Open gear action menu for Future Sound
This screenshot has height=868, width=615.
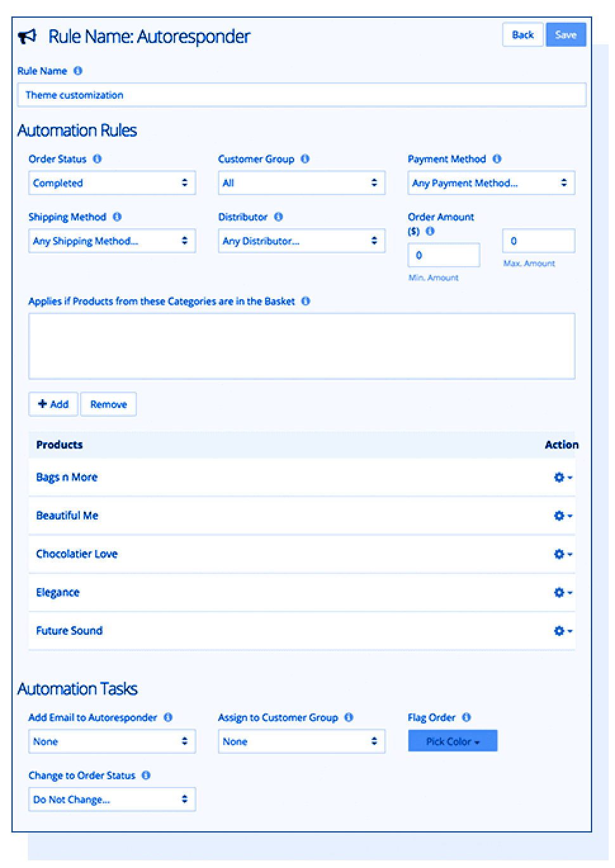(x=562, y=631)
